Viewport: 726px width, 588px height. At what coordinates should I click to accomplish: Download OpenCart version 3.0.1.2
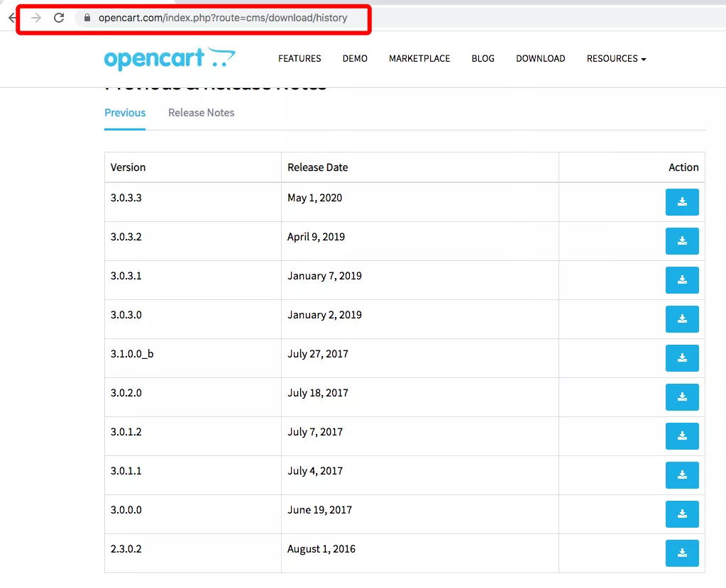click(x=682, y=436)
